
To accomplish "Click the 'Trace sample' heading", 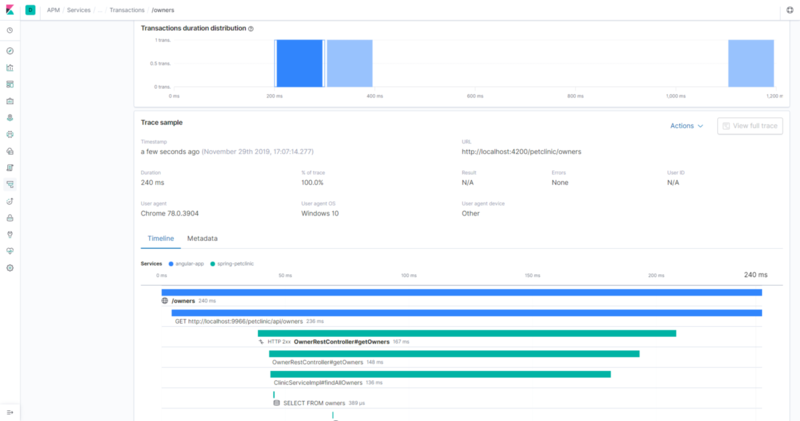I will 162,122.
